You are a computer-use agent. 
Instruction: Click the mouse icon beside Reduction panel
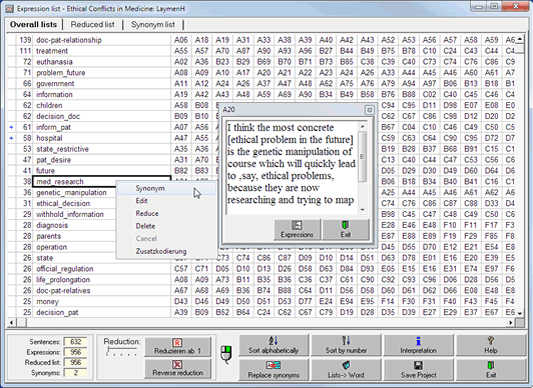coord(226,355)
